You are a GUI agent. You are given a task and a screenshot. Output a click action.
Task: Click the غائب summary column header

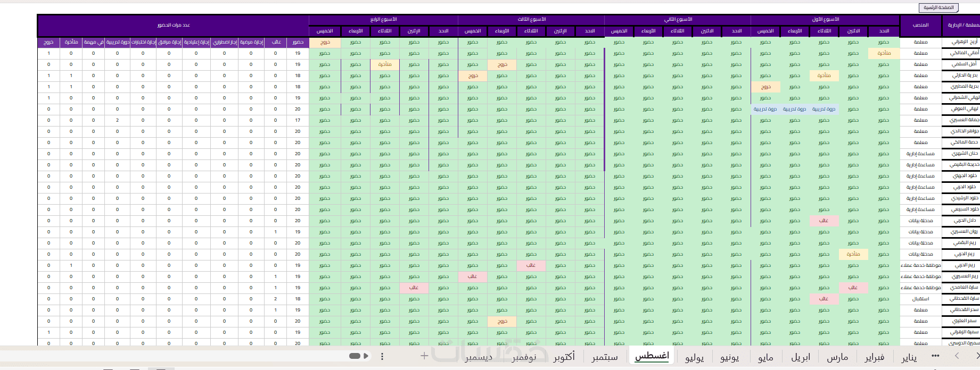[276, 42]
